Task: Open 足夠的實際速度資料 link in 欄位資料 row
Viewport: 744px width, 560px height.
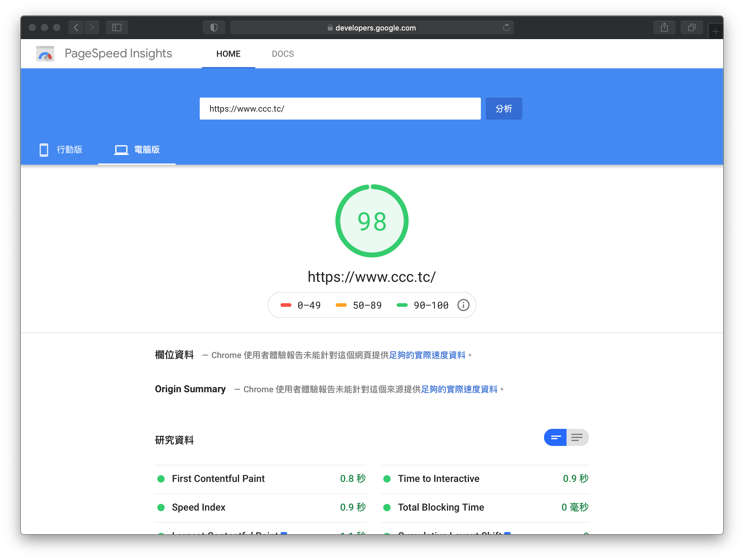Action: tap(427, 355)
